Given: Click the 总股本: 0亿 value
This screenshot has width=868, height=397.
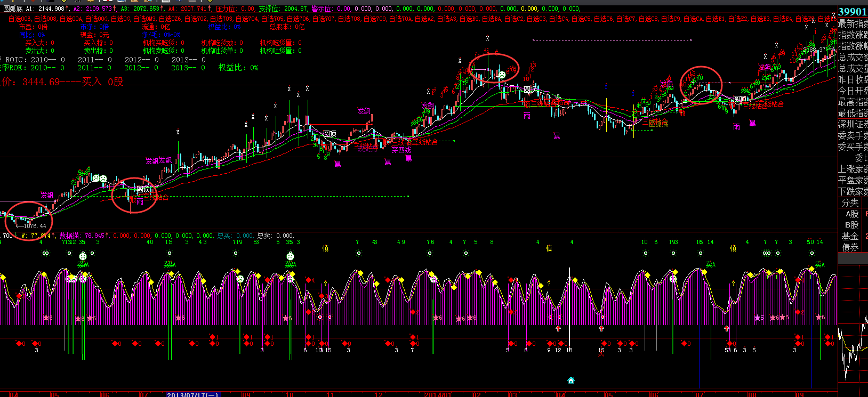Looking at the screenshot, I should pos(287,27).
